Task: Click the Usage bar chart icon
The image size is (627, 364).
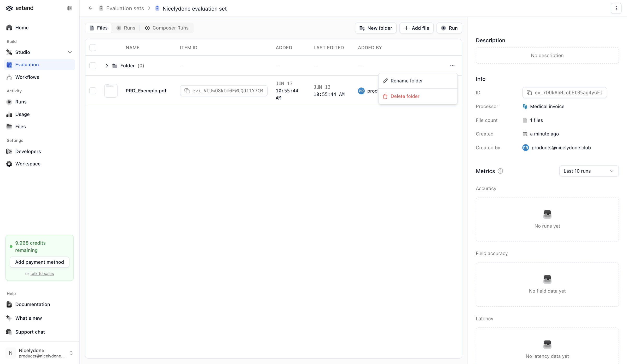Action: click(x=9, y=114)
